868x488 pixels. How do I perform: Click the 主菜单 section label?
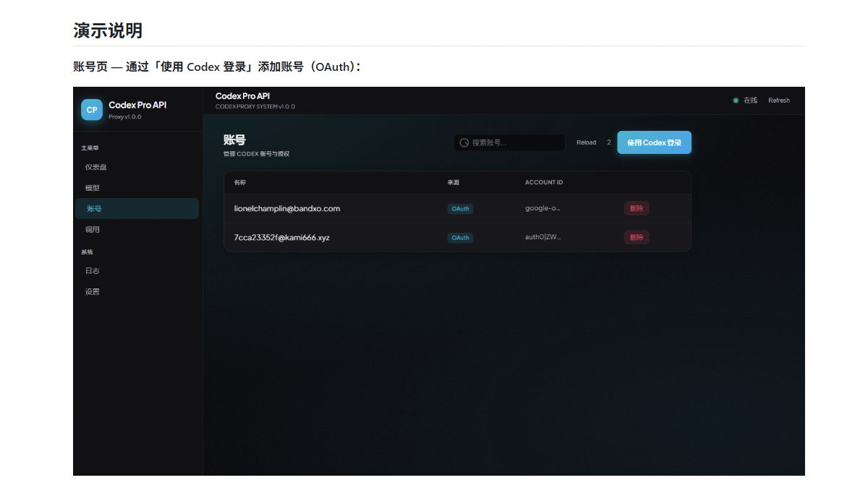click(x=90, y=147)
